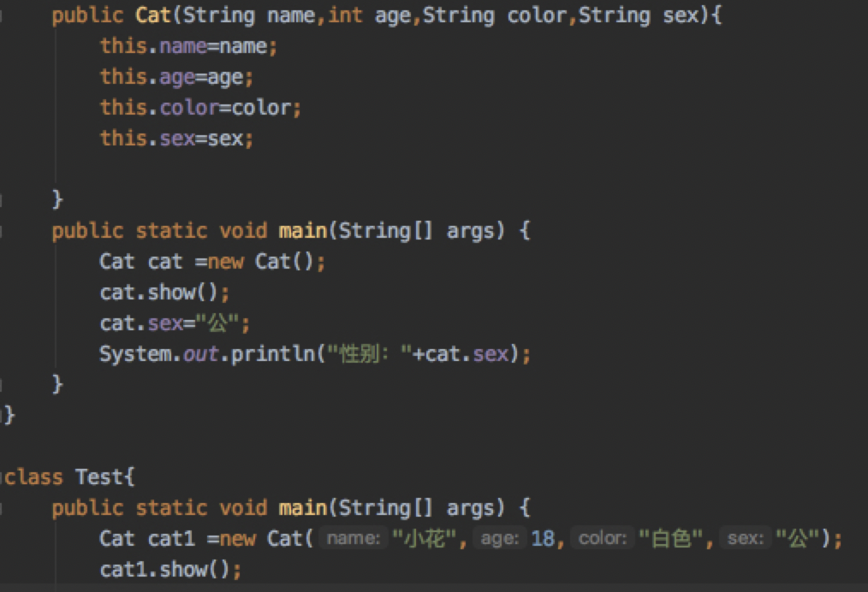
Task: Fold the first main method in the gutter
Action: [x=3, y=231]
